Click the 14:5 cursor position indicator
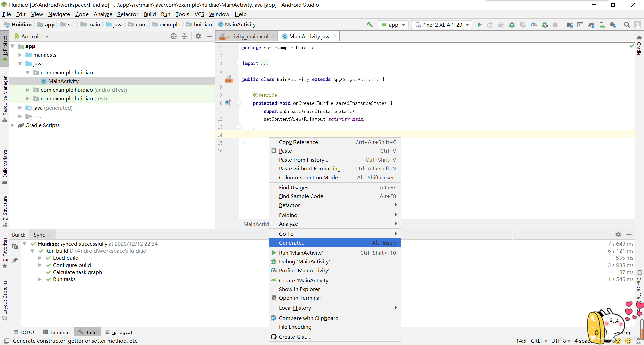Image resolution: width=644 pixels, height=345 pixels. [x=521, y=341]
